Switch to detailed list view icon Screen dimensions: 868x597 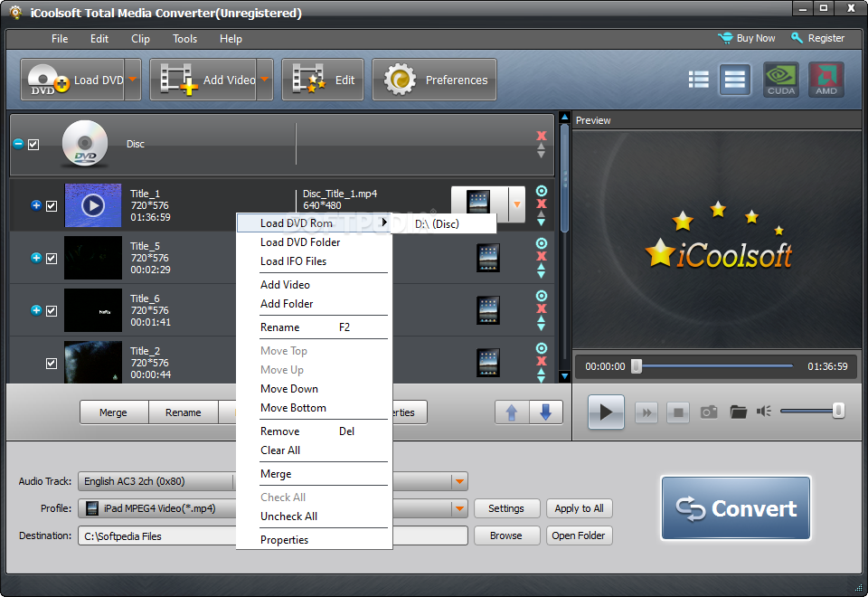pyautogui.click(x=699, y=80)
